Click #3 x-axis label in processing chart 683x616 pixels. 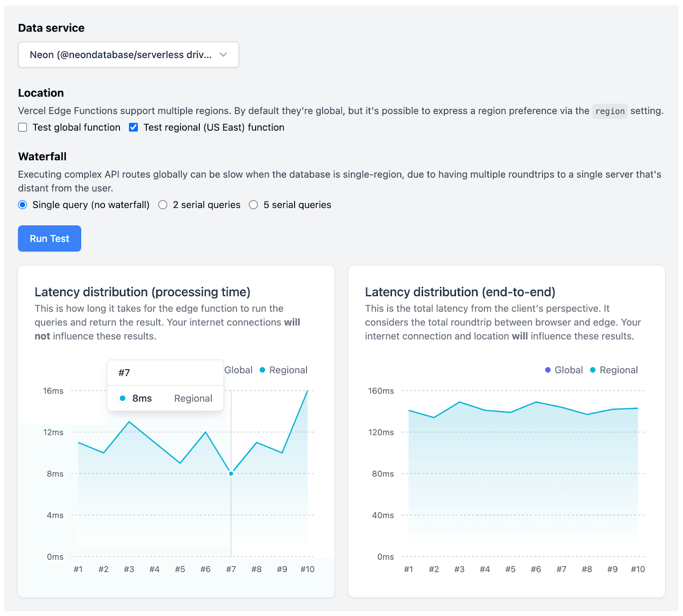(x=129, y=569)
